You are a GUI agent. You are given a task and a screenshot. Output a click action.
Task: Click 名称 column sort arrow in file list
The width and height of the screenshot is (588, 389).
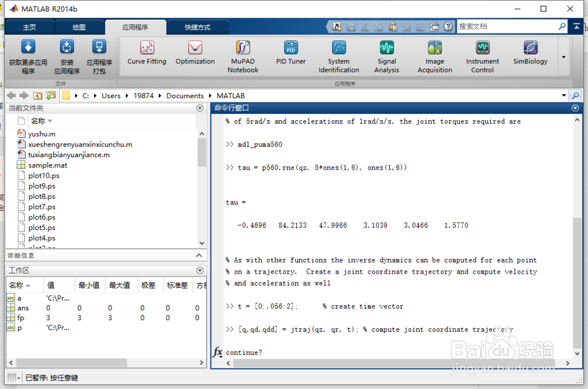[x=50, y=121]
